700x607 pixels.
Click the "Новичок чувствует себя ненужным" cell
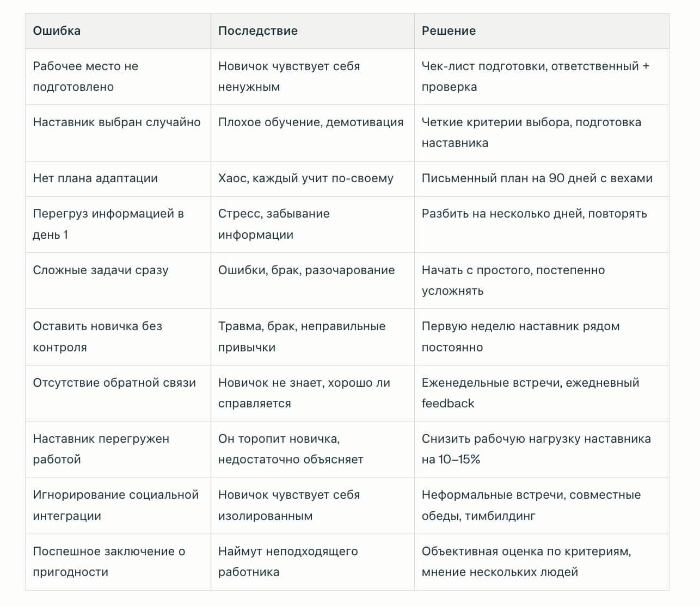coord(289,77)
